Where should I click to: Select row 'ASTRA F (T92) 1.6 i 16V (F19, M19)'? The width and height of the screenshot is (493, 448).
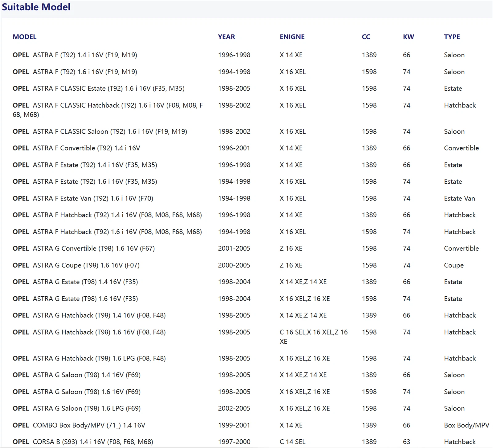(246, 72)
